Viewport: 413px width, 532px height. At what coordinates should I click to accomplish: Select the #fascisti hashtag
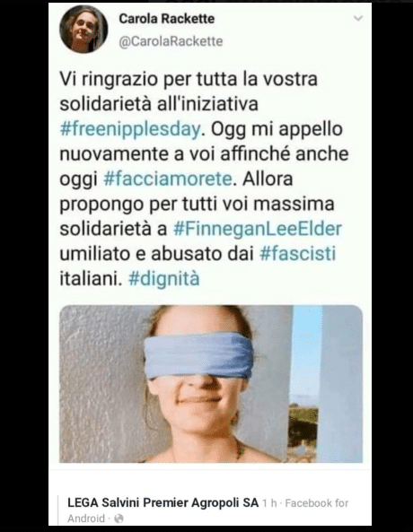(x=297, y=254)
